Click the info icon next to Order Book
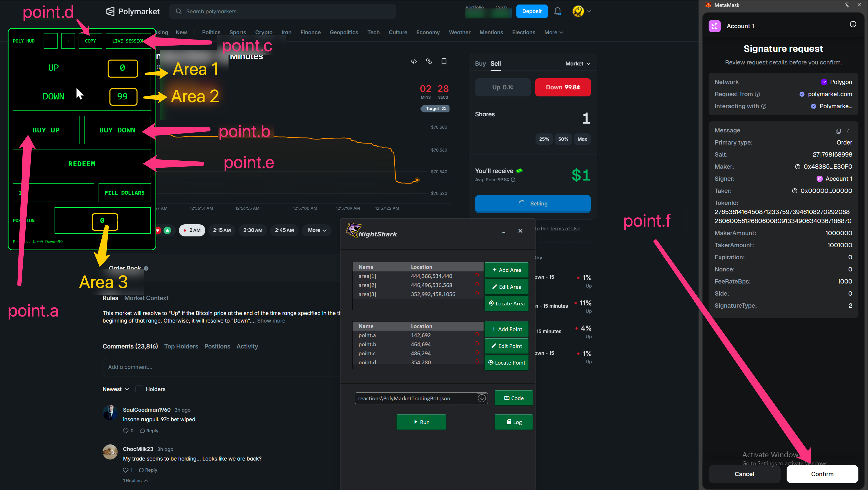 [x=146, y=268]
